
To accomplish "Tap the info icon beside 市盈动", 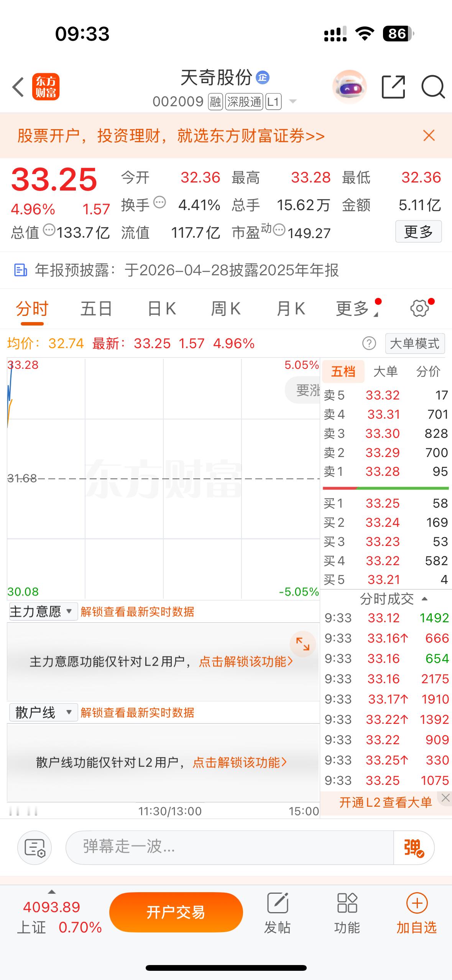I will [279, 230].
